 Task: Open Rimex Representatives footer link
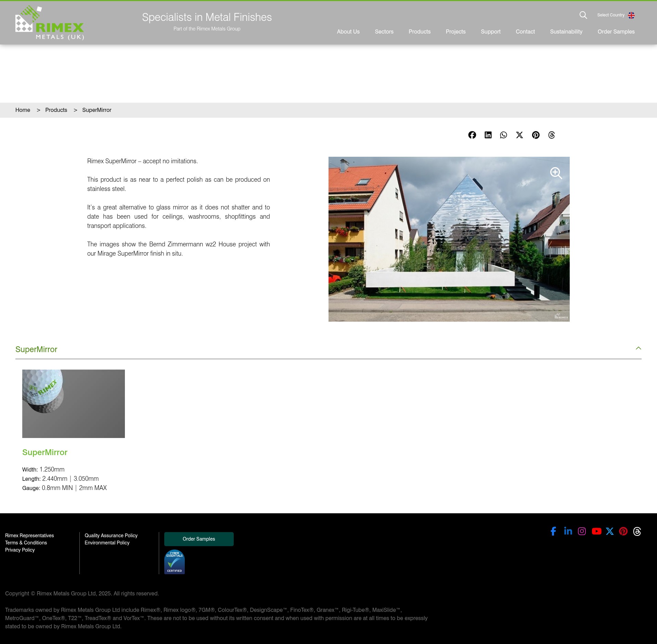coord(29,536)
